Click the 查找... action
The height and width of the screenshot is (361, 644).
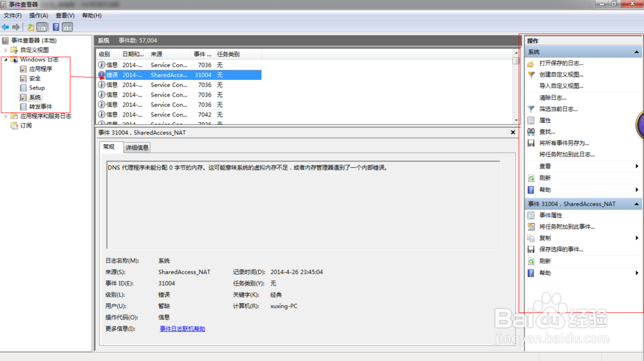(547, 132)
